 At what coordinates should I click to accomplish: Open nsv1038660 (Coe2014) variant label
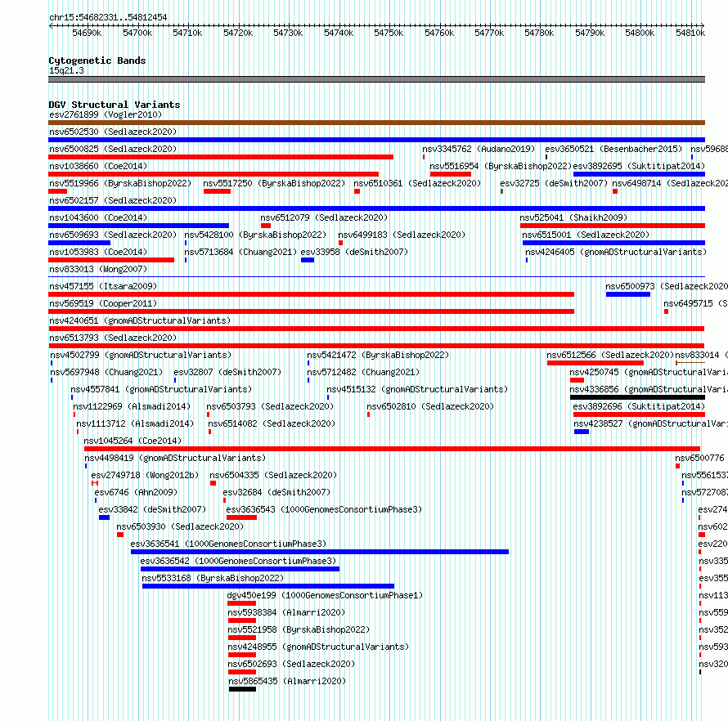point(98,166)
